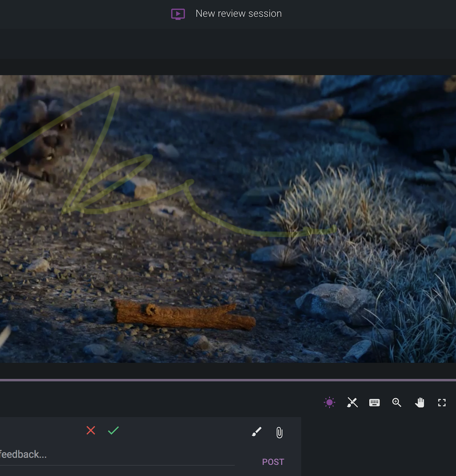
Task: Click the review session screen icon
Action: [178, 14]
